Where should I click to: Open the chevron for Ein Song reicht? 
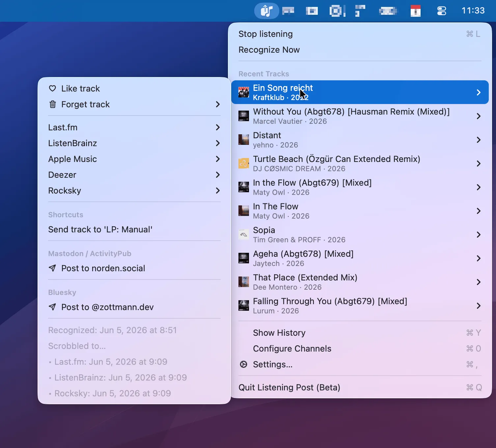(479, 92)
